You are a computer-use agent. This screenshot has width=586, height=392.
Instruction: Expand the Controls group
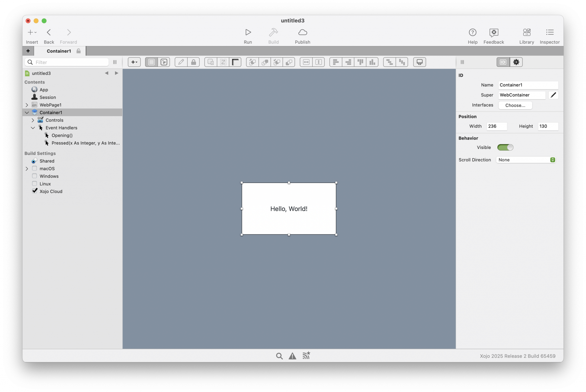point(33,120)
